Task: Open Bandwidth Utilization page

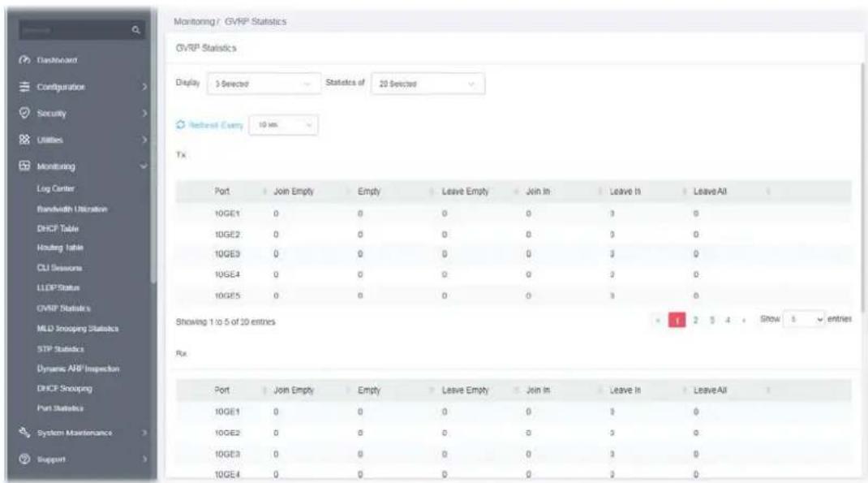Action: [72, 209]
